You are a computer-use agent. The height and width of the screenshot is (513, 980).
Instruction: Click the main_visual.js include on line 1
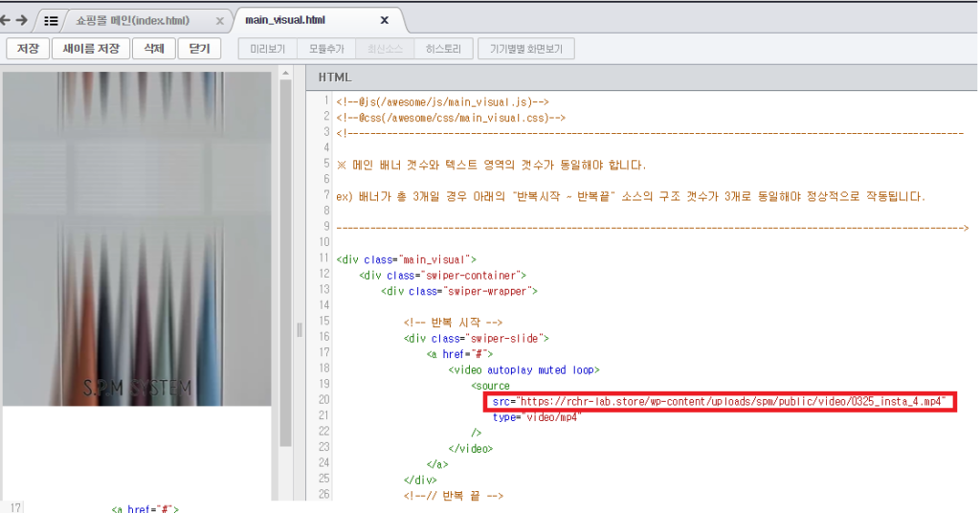442,101
